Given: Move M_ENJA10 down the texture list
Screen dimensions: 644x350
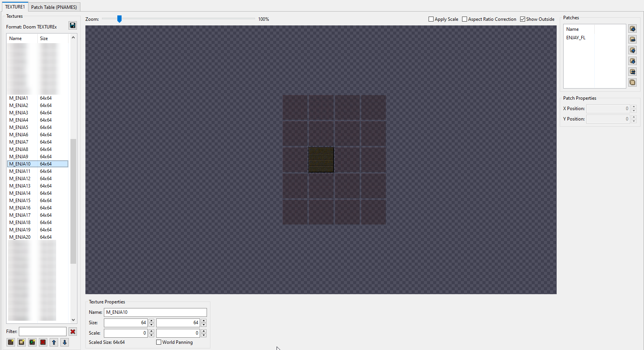Looking at the screenshot, I should click(x=65, y=342).
